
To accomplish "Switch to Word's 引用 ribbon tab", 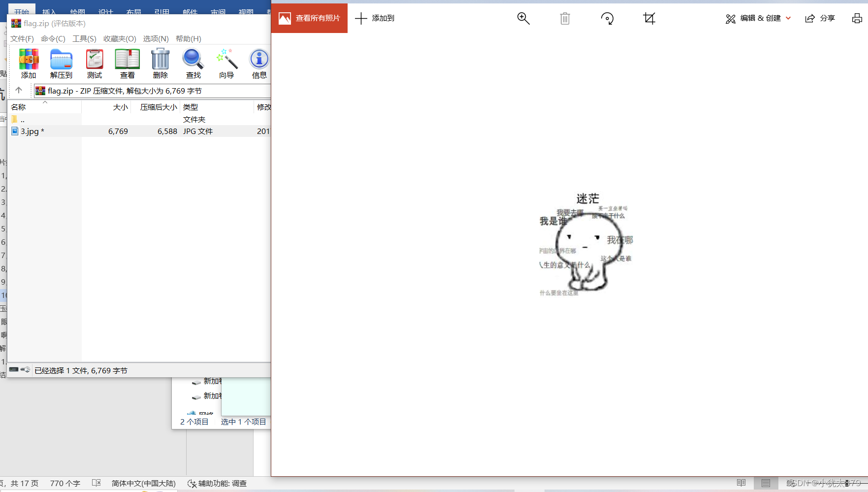I will coord(161,11).
